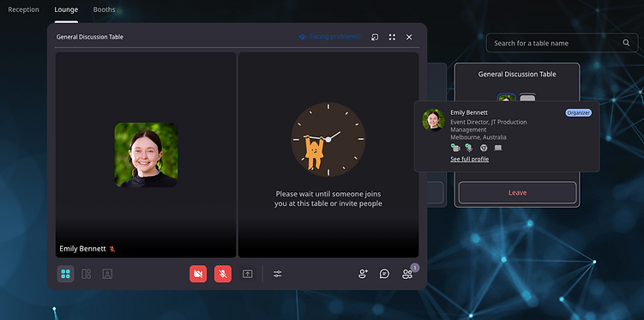
Task: Open the Booths tab
Action: pos(104,9)
